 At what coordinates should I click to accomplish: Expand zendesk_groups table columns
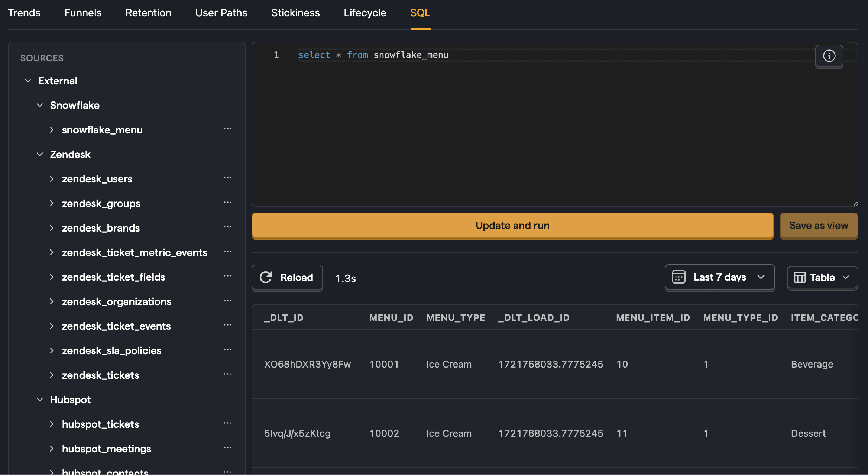point(52,203)
